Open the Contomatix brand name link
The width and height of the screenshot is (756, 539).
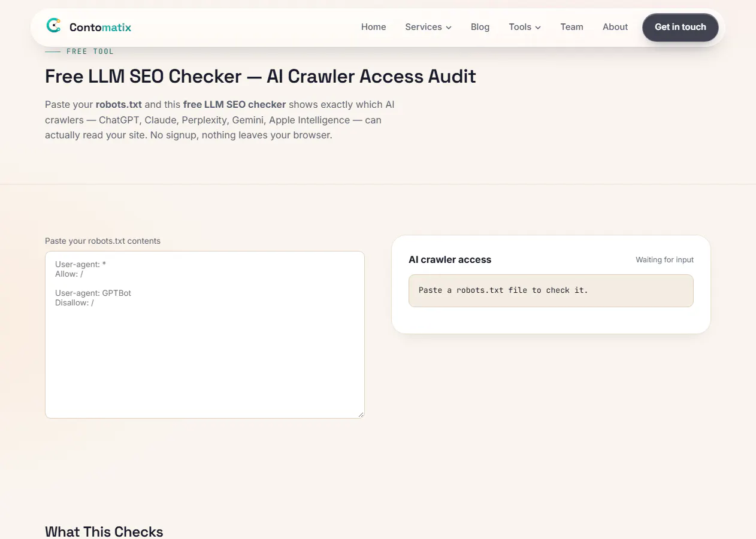100,27
